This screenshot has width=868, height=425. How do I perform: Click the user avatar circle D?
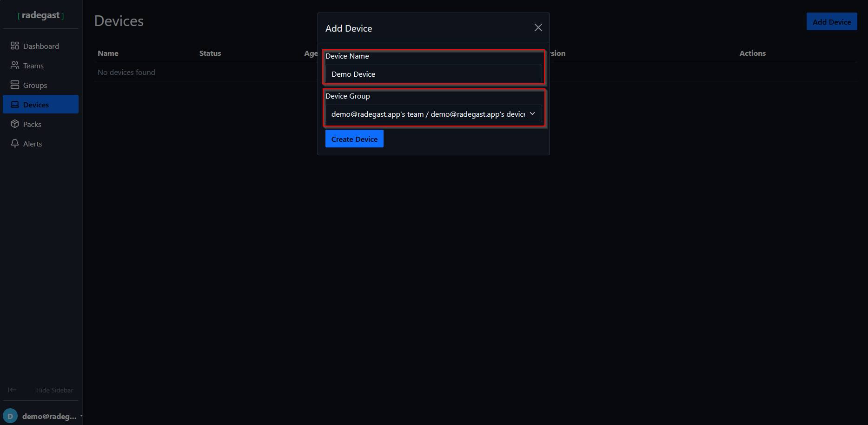(10, 416)
